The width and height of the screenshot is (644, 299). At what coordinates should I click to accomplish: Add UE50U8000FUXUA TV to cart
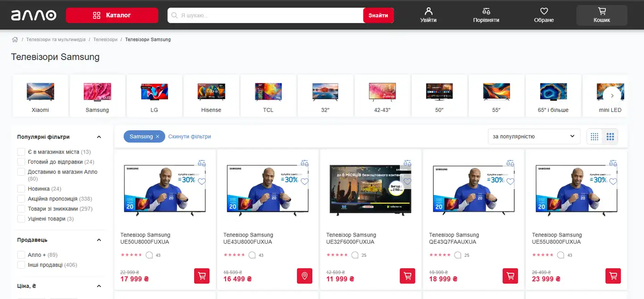pyautogui.click(x=201, y=276)
